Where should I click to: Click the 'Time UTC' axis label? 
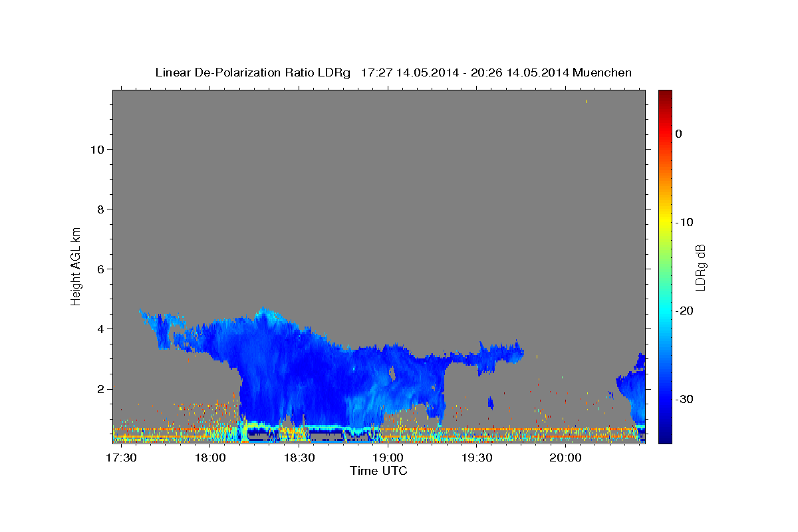pos(378,471)
